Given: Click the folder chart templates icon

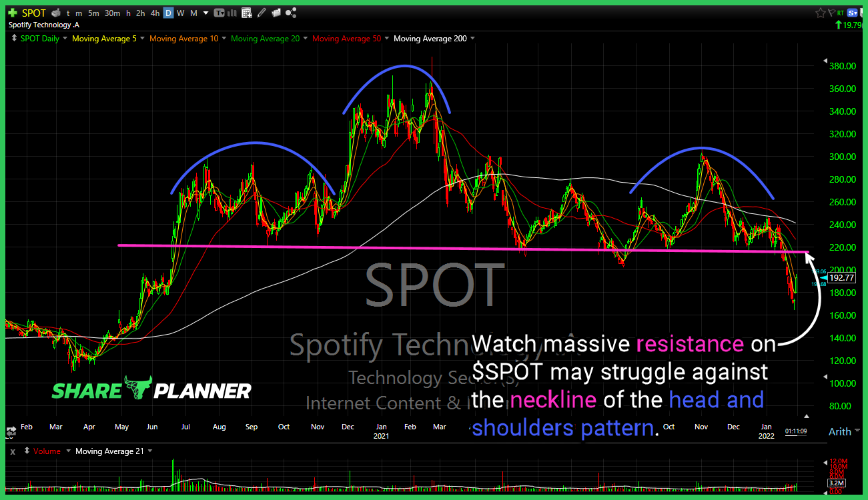Looking at the screenshot, I should click(276, 13).
